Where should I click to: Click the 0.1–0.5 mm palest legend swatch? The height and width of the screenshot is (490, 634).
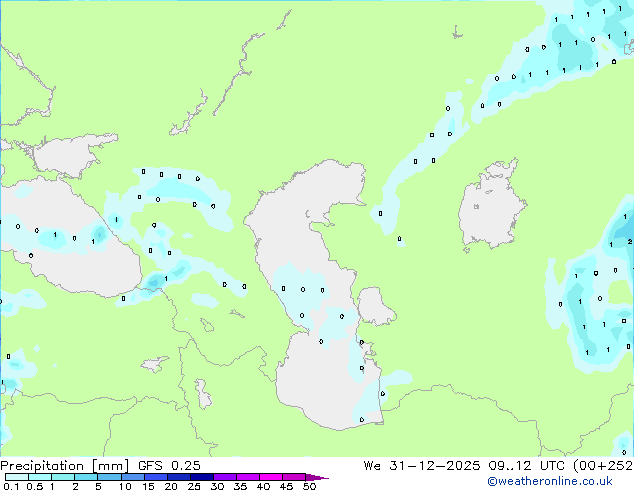point(17,477)
